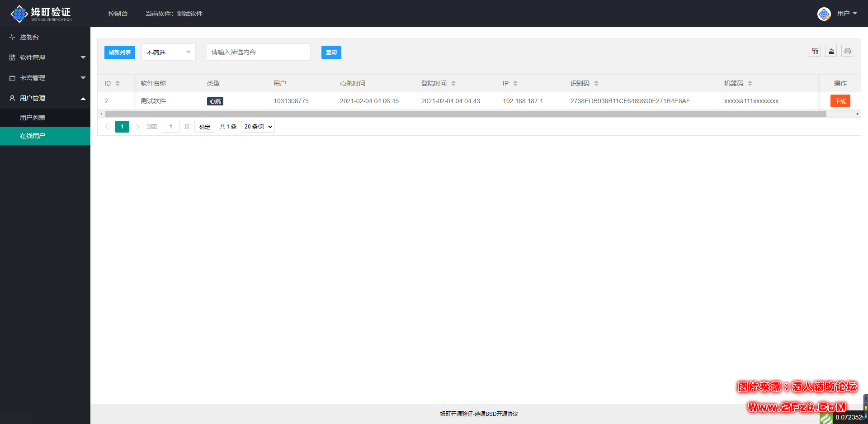Image resolution: width=868 pixels, height=424 pixels.
Task: Sort by 机器码 column arrows
Action: 750,83
